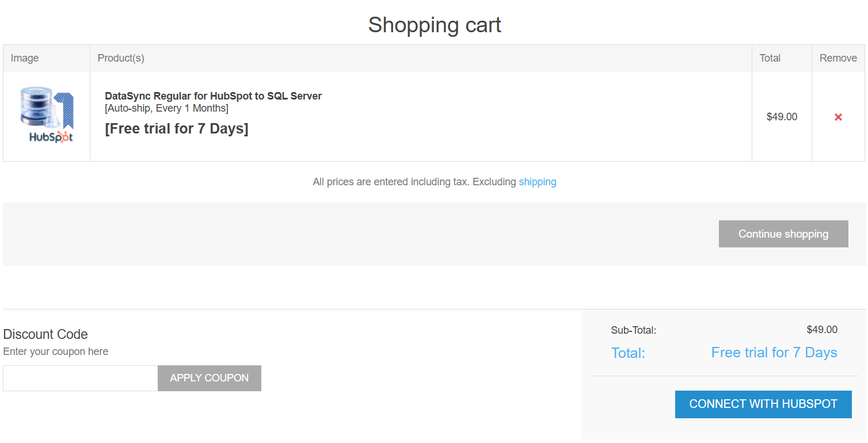Image resolution: width=868 pixels, height=443 pixels.
Task: Apply the coupon code
Action: click(x=210, y=378)
